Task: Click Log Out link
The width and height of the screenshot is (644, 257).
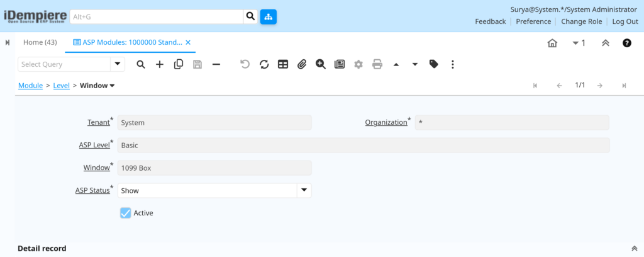Action: tap(625, 21)
